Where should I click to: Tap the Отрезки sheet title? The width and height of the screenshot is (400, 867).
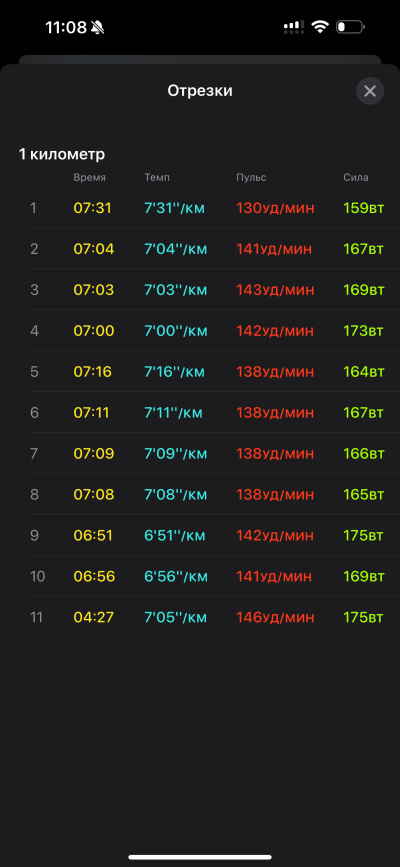(x=200, y=91)
